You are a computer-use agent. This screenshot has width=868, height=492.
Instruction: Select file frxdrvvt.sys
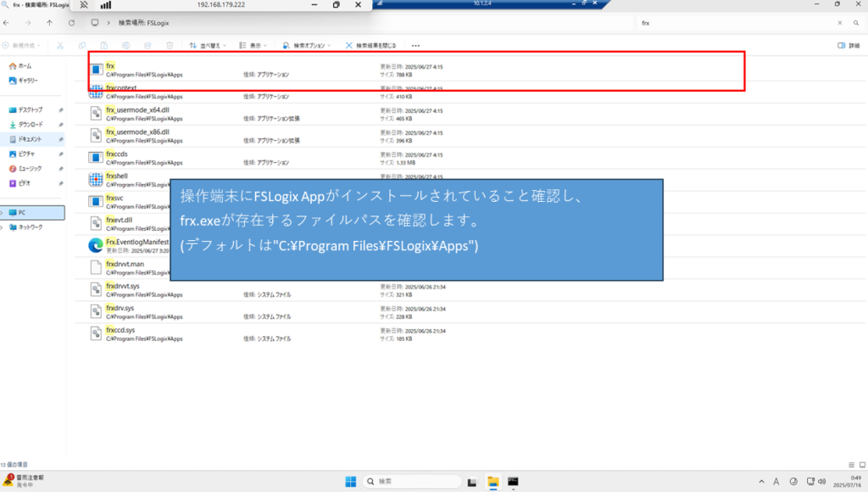pos(122,286)
